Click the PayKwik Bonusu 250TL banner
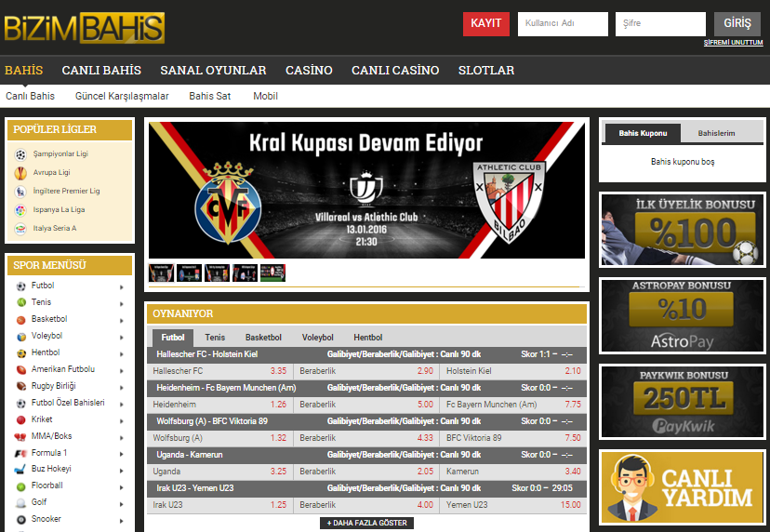This screenshot has width=770, height=532. click(x=682, y=402)
